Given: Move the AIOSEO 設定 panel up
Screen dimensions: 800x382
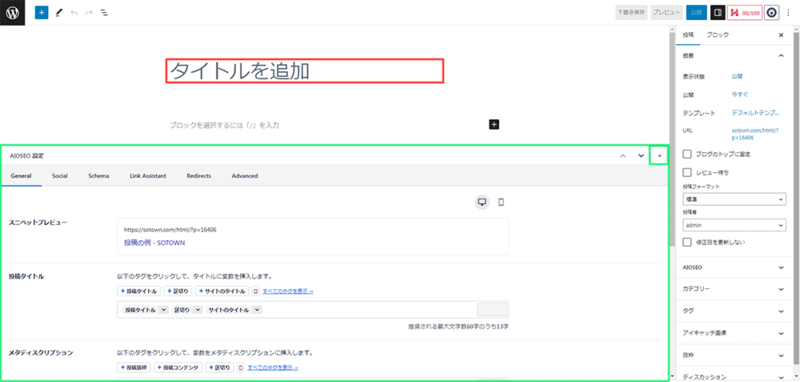Looking at the screenshot, I should point(622,156).
